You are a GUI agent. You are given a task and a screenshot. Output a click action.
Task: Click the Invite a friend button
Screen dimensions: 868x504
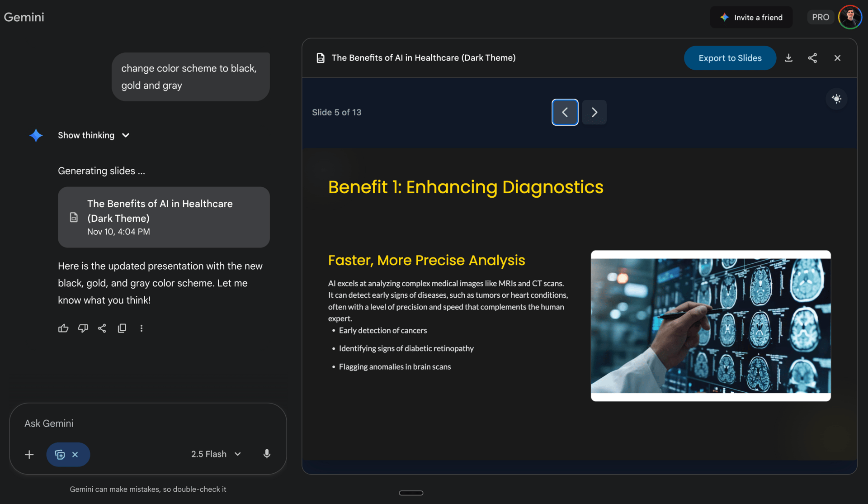click(751, 17)
